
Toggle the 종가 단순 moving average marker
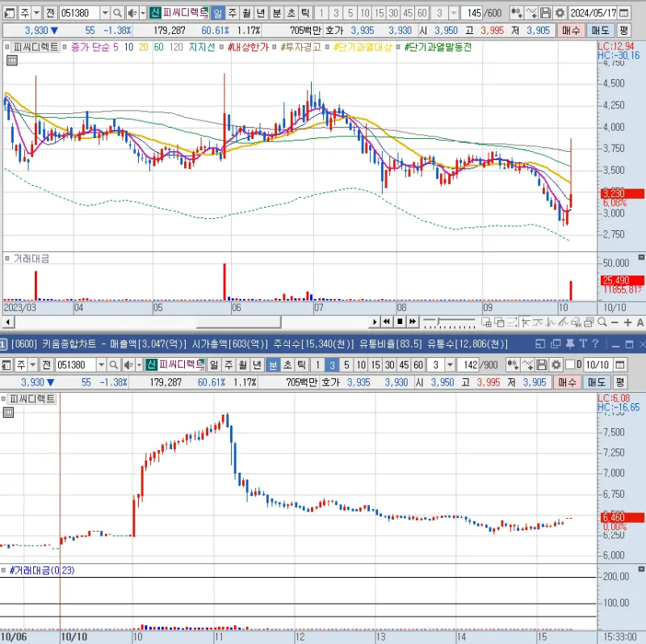point(65,47)
